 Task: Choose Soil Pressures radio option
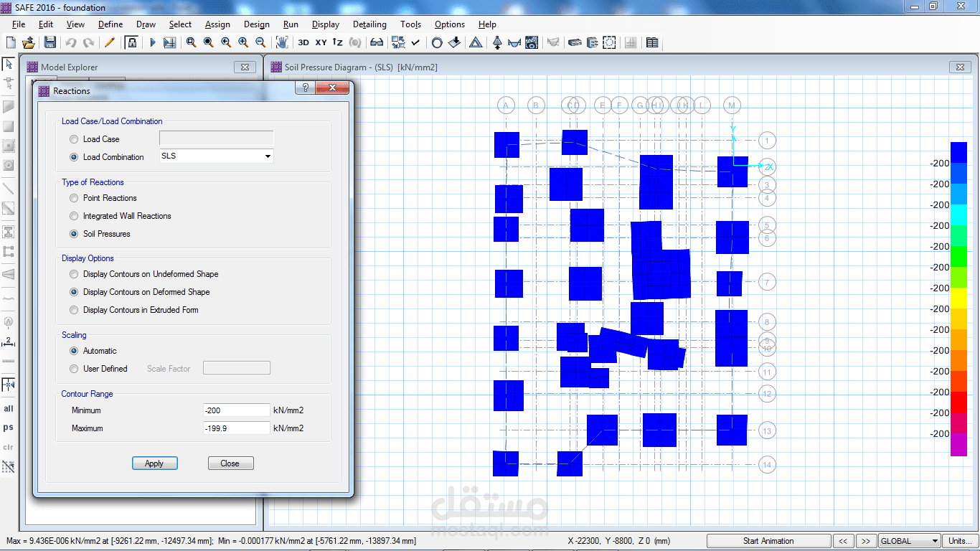[74, 234]
